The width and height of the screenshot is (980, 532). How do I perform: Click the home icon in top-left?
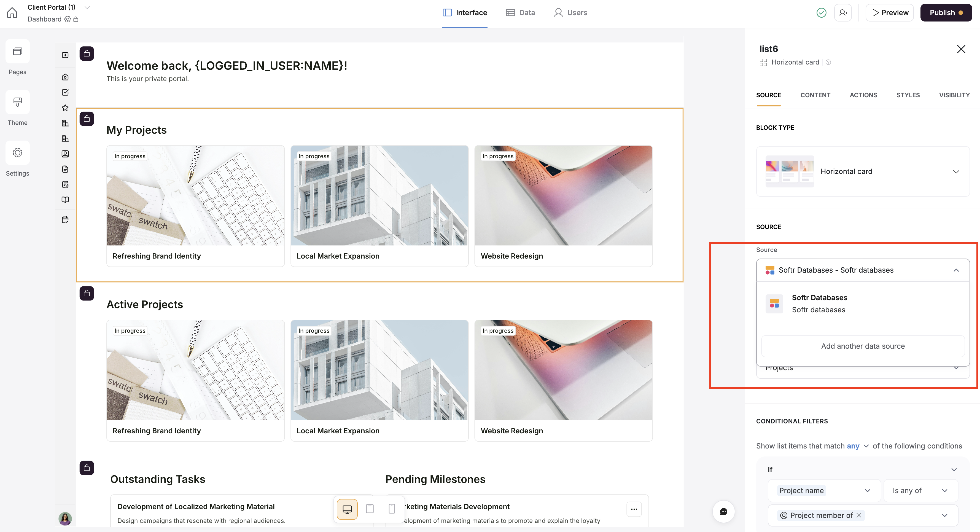pos(12,13)
